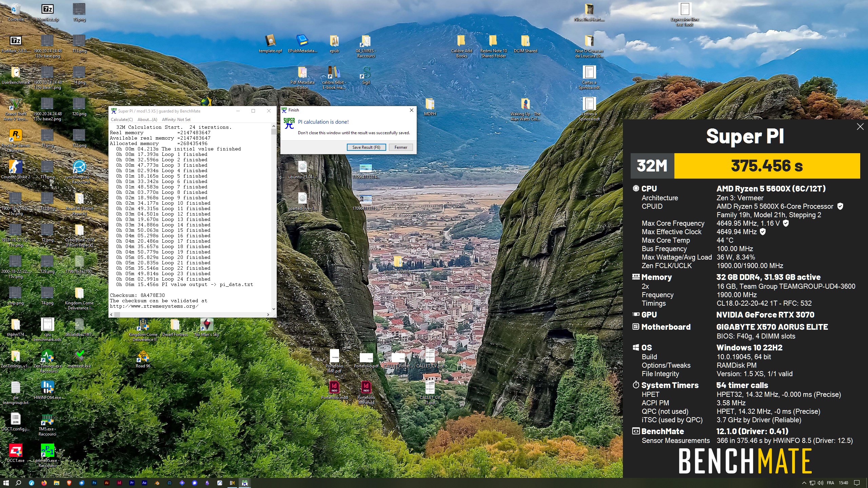Viewport: 868px width, 488px height.
Task: Select Grand Theft Auto V shortcut
Action: coord(16,109)
